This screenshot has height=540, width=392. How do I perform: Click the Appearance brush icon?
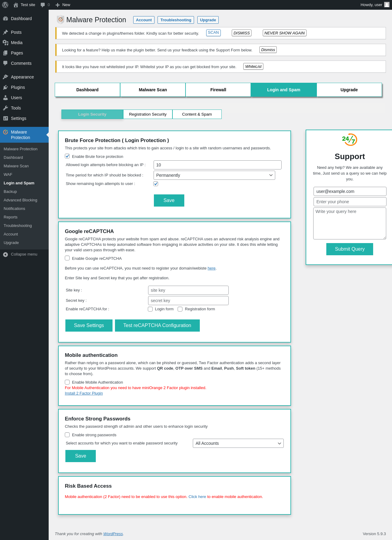click(5, 77)
